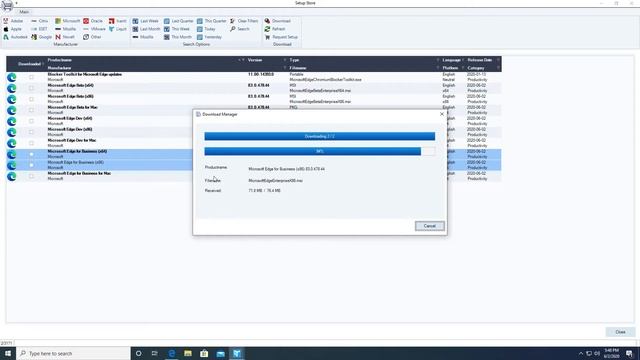Tick the Blocker Toolkit for Microsoft Edge checkbox

pyautogui.click(x=31, y=77)
